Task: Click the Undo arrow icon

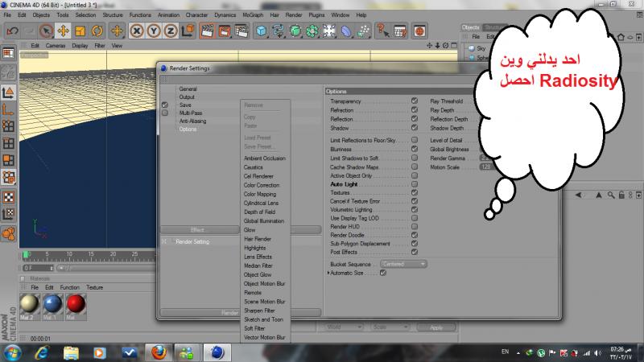Action: pyautogui.click(x=12, y=31)
